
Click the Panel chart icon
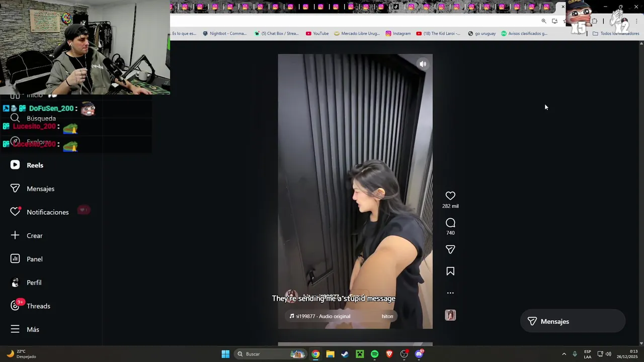point(15,259)
